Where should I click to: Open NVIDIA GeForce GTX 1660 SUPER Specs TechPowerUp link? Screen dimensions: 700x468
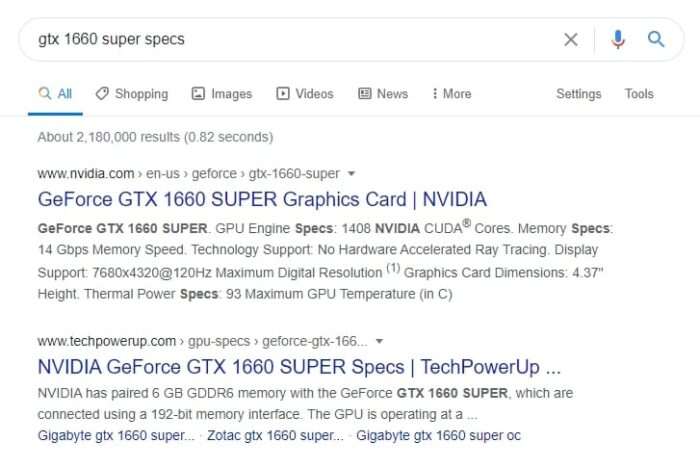(x=299, y=367)
